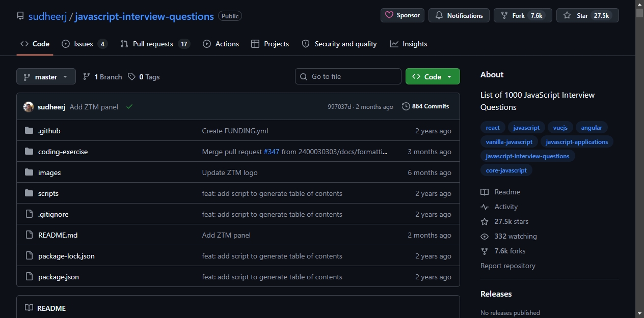Image resolution: width=644 pixels, height=318 pixels.
Task: Open the javascript-interview-questions repository link
Action: point(144,16)
